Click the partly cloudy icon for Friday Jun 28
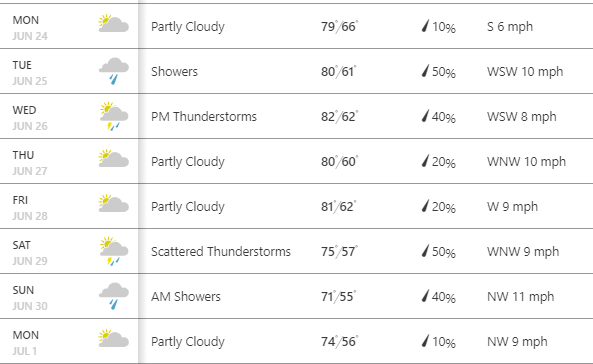 (113, 203)
